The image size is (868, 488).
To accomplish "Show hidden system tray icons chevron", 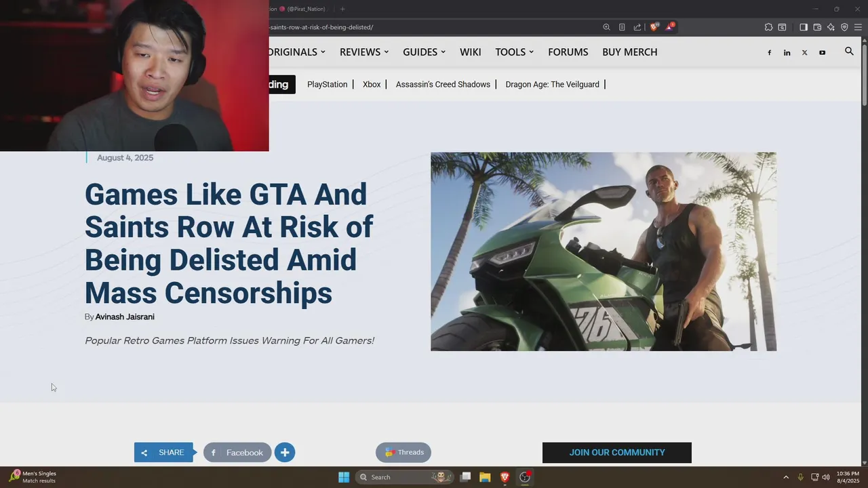I will pos(786,477).
